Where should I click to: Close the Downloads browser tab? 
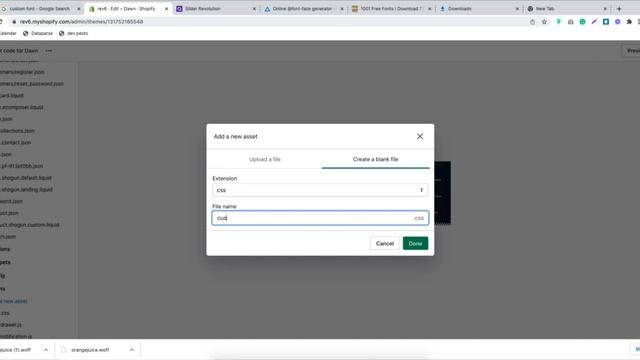[517, 9]
